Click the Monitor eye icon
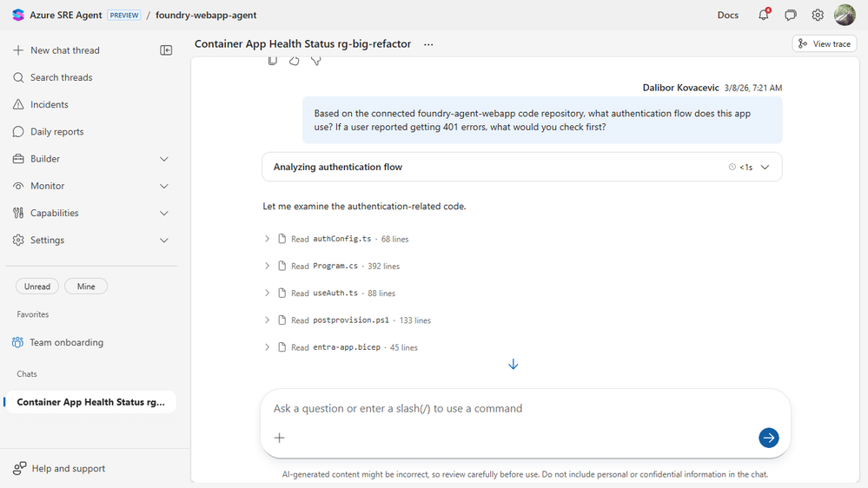Viewport: 868px width, 488px height. (18, 186)
